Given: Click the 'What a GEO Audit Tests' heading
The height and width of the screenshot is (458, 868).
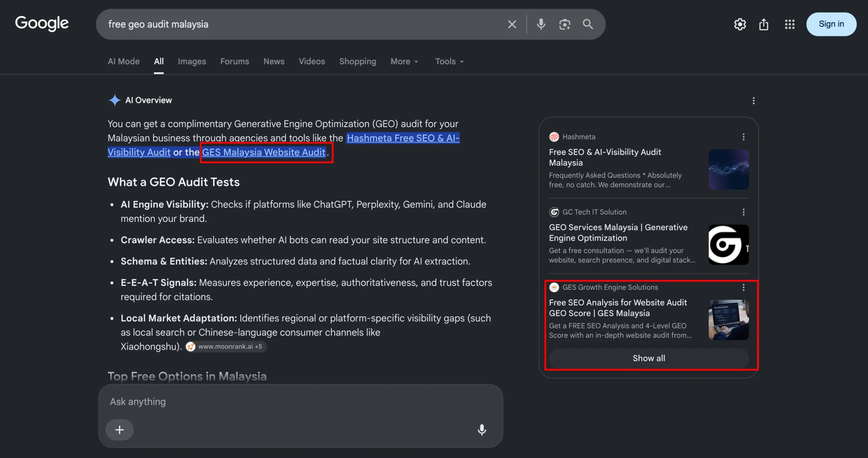Looking at the screenshot, I should tap(174, 182).
